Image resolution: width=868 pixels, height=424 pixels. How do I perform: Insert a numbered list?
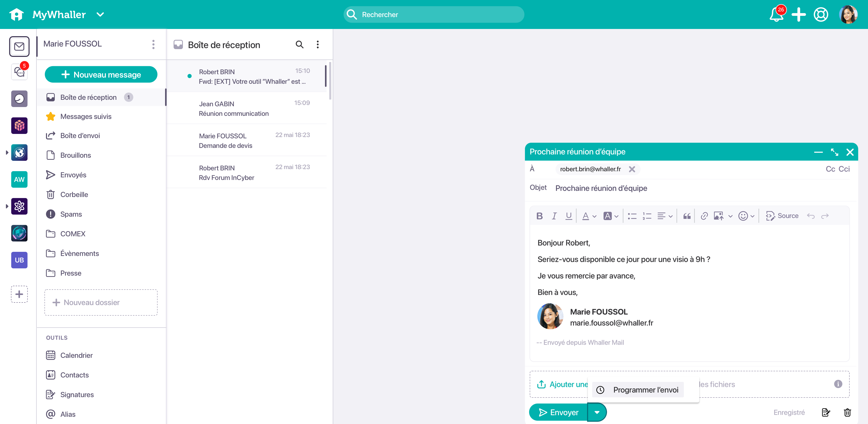(x=647, y=216)
